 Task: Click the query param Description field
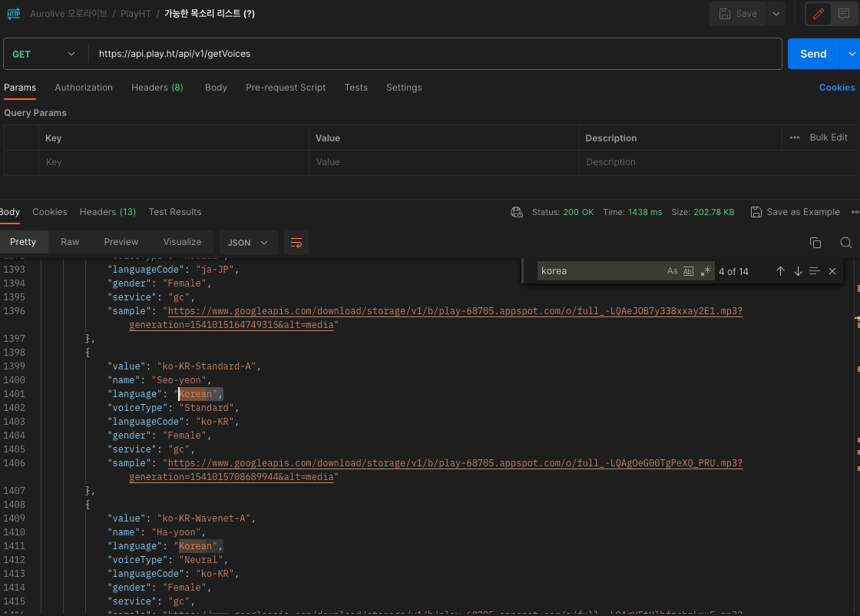pos(719,162)
